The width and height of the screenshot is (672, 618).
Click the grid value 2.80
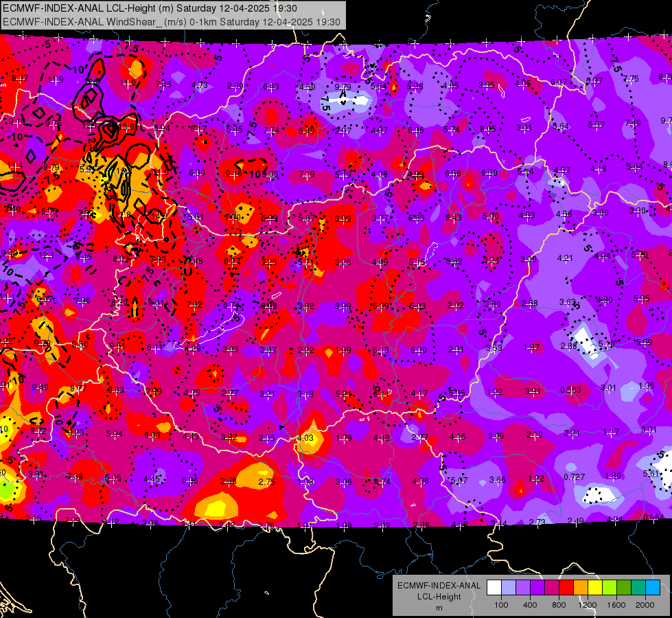[235, 86]
